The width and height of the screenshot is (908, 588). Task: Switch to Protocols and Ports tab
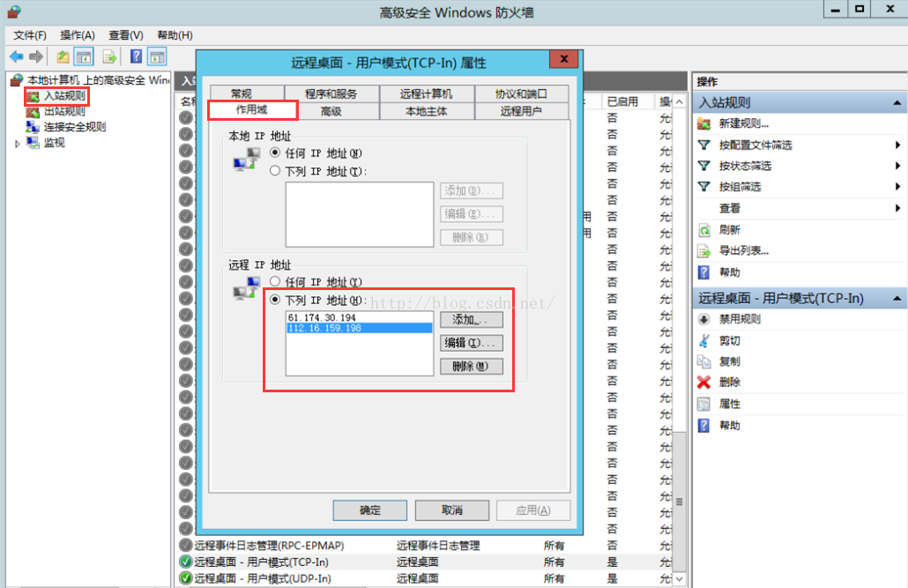521,93
